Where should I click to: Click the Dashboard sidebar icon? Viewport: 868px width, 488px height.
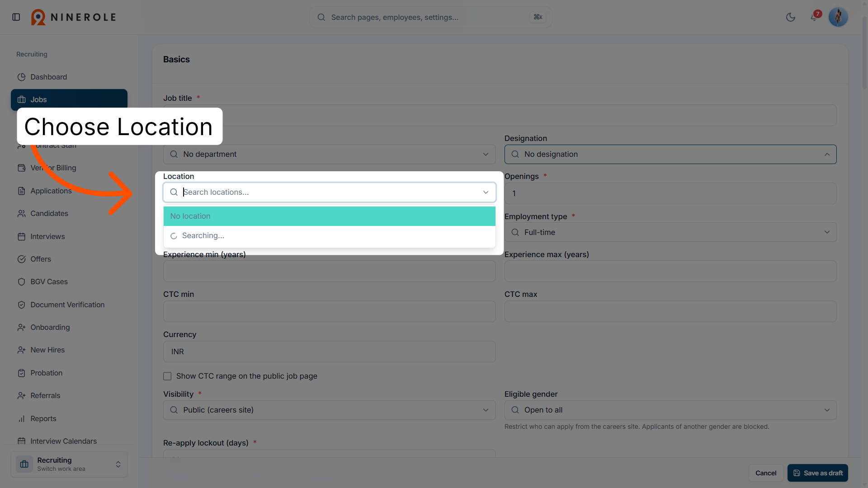[x=21, y=77]
